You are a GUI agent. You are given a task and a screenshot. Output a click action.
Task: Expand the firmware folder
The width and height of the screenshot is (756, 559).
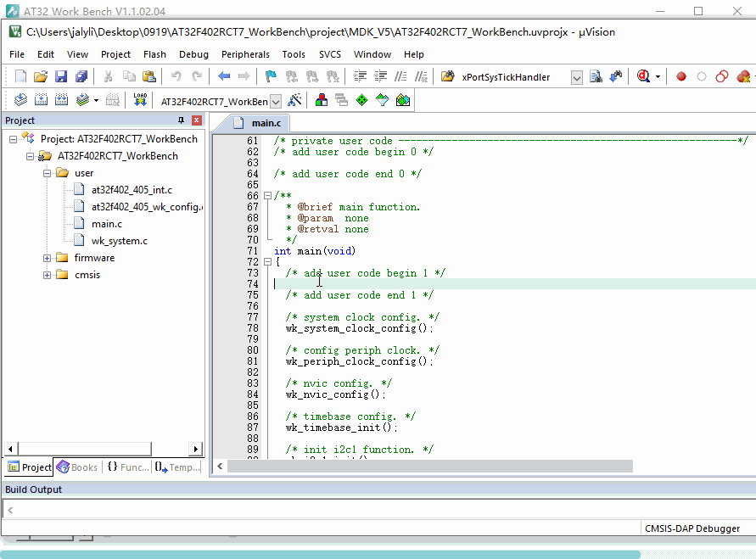pyautogui.click(x=47, y=259)
